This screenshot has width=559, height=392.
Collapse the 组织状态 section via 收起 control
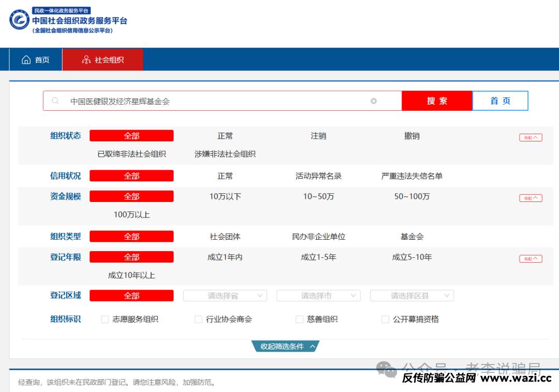click(530, 137)
